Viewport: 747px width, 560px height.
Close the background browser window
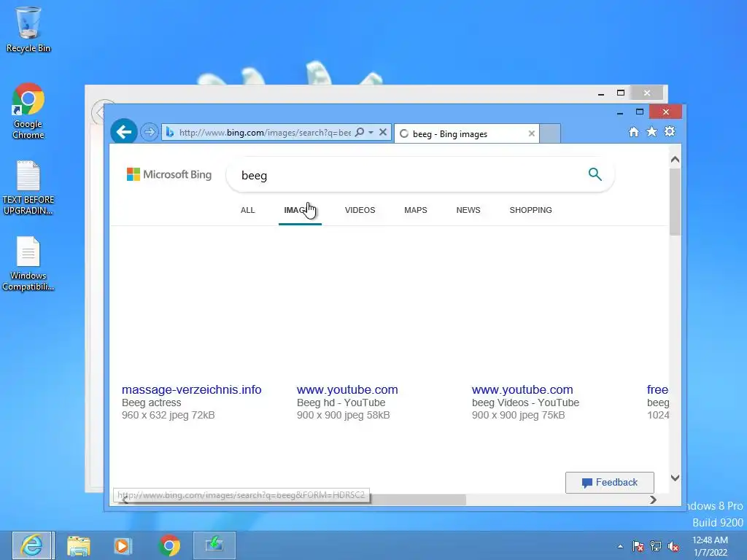646,93
